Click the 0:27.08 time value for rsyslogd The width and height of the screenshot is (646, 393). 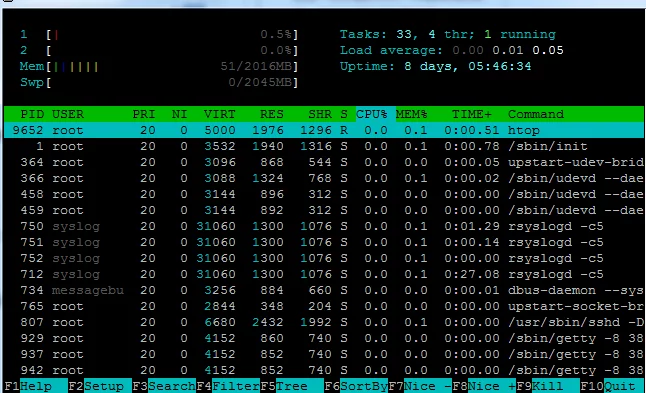tap(472, 274)
